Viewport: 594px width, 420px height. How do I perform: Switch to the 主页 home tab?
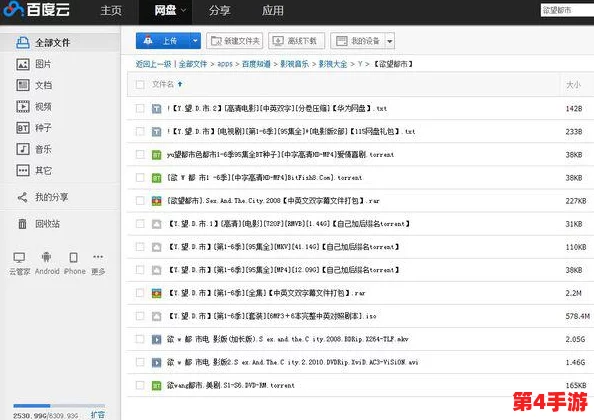pyautogui.click(x=111, y=10)
